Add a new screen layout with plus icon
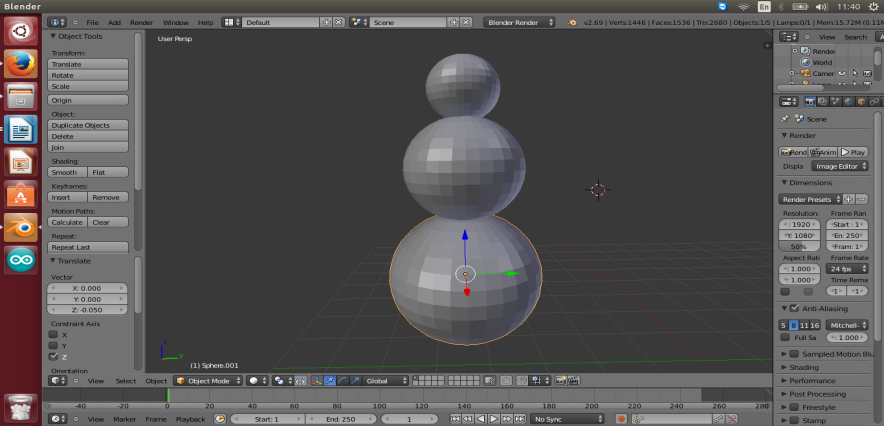884x426 pixels. click(326, 23)
